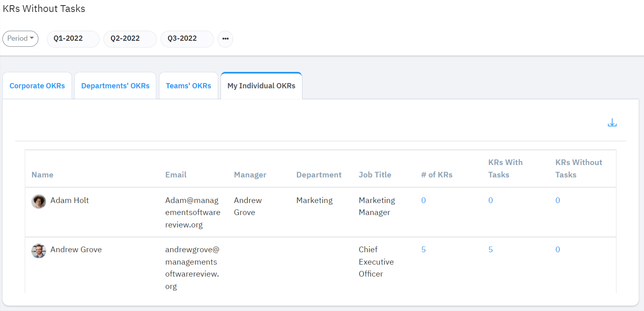Select the My Individual OKRs tab

pos(261,86)
